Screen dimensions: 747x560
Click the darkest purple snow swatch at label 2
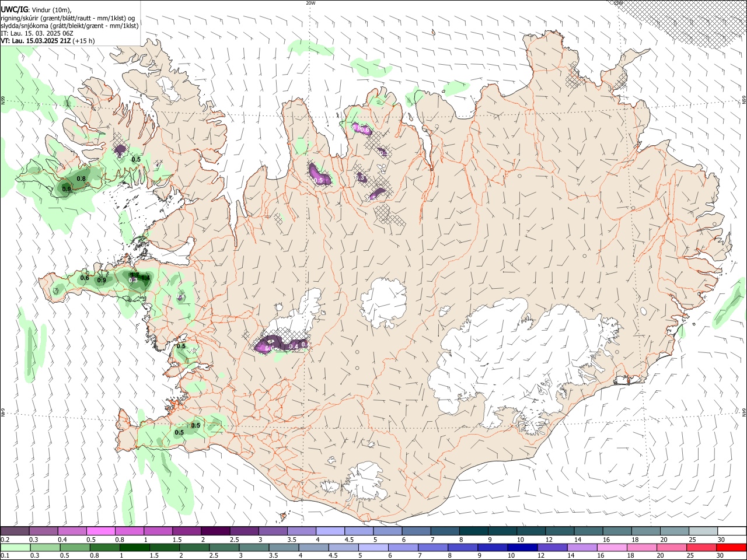tap(215, 531)
